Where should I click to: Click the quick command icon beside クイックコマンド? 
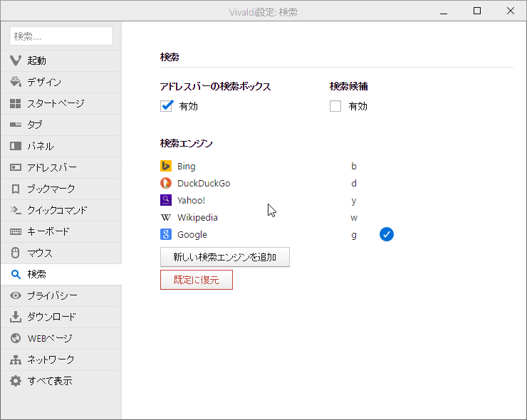click(16, 210)
